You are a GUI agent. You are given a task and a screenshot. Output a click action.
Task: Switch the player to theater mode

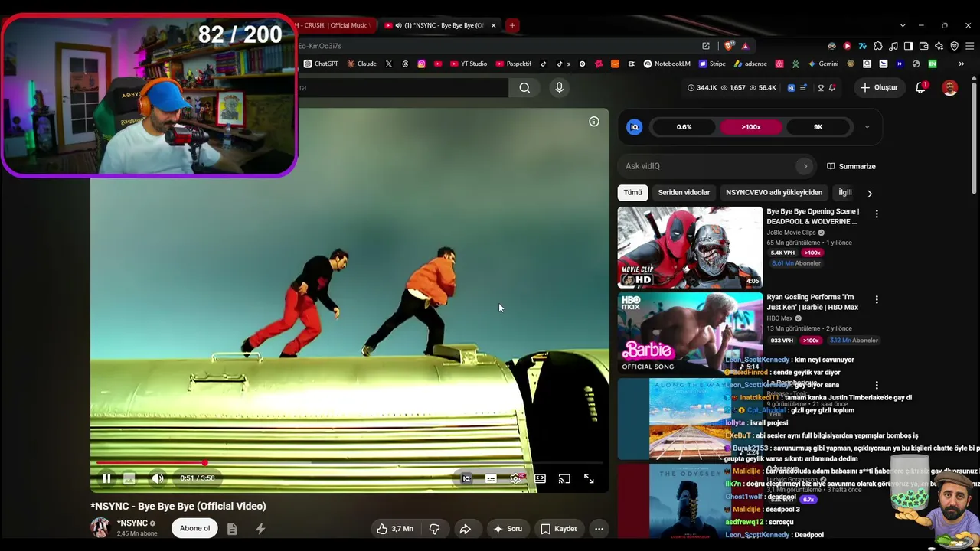(540, 478)
